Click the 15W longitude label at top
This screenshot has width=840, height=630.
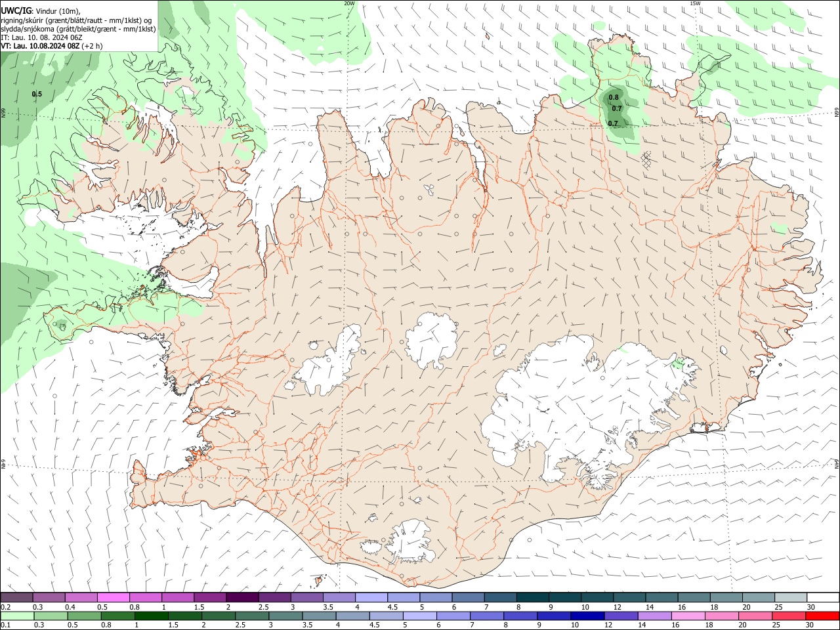695,3
